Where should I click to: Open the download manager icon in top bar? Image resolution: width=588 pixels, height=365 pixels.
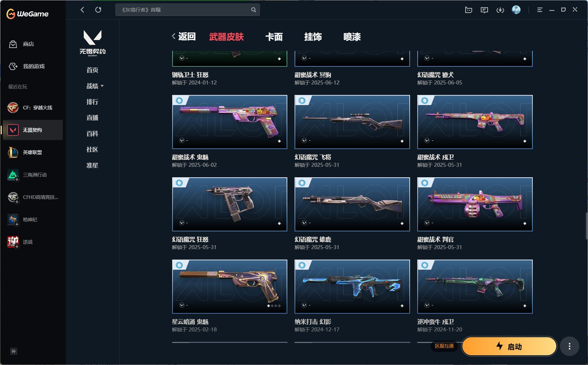500,10
